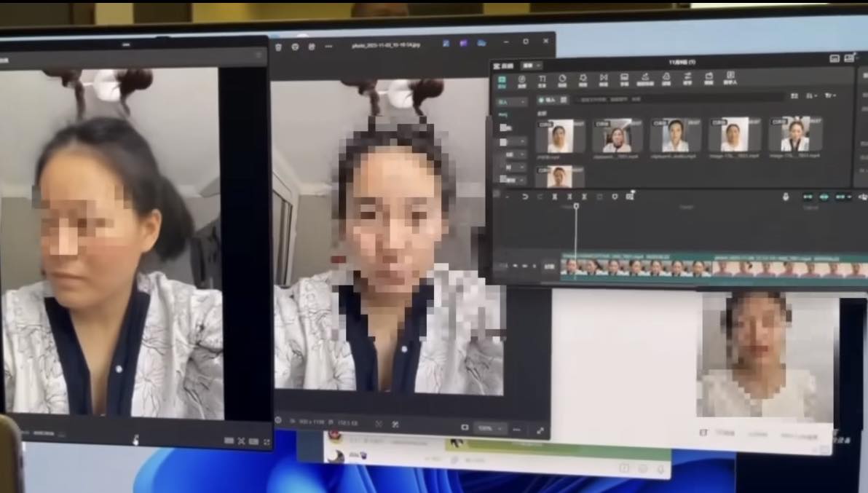This screenshot has height=493, width=868.
Task: Open the Audio panel in the editor toolbar
Action: [521, 80]
